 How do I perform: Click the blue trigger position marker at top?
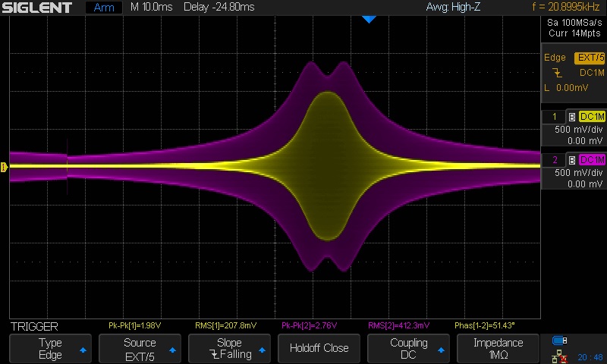[369, 19]
